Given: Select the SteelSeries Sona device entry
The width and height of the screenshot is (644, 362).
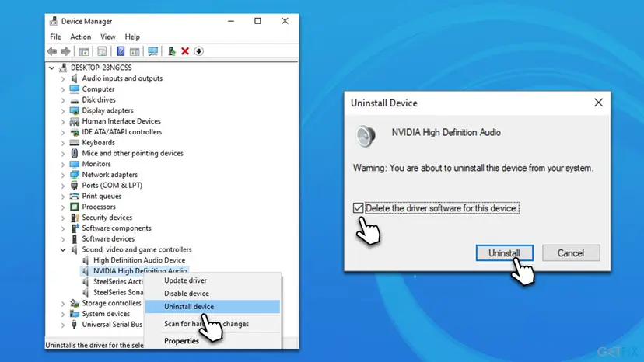Looking at the screenshot, I should 118,292.
